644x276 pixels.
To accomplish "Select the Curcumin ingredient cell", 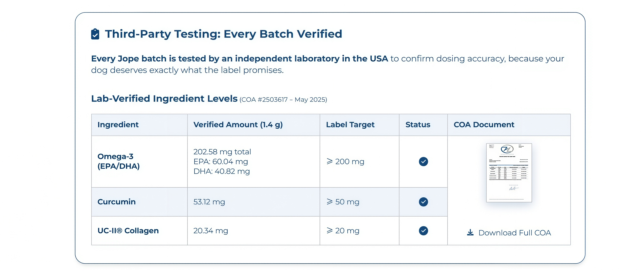I will pos(139,202).
